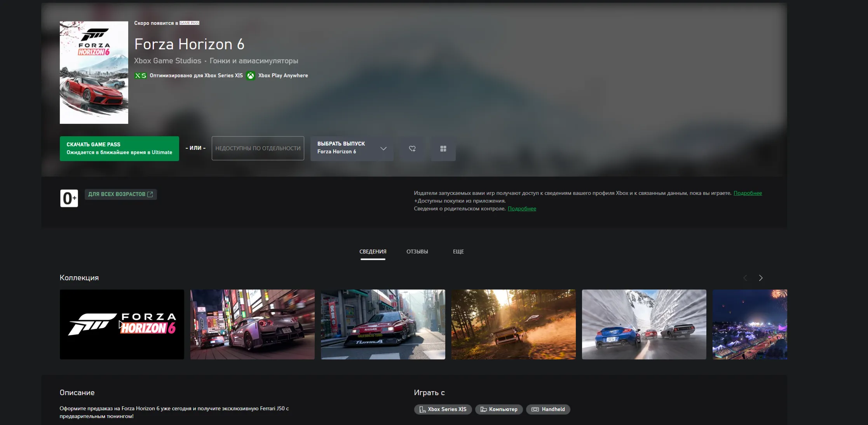
Task: Click the Game Pass logo badge
Action: pyautogui.click(x=189, y=23)
